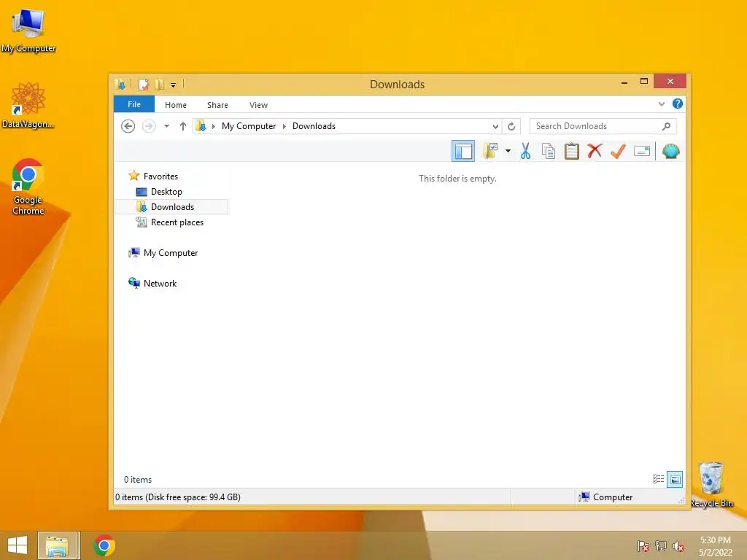Refresh the Downloads folder
The width and height of the screenshot is (747, 560).
tap(511, 126)
